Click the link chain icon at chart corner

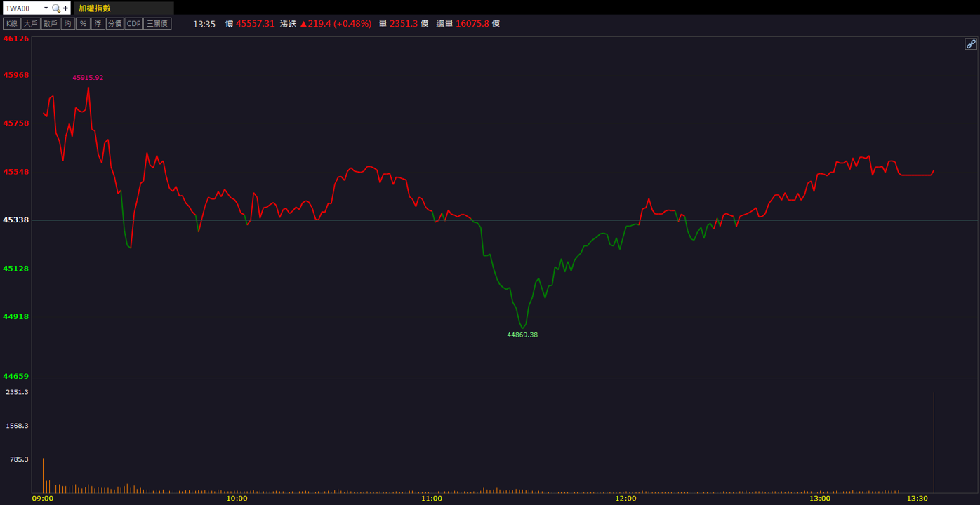971,44
